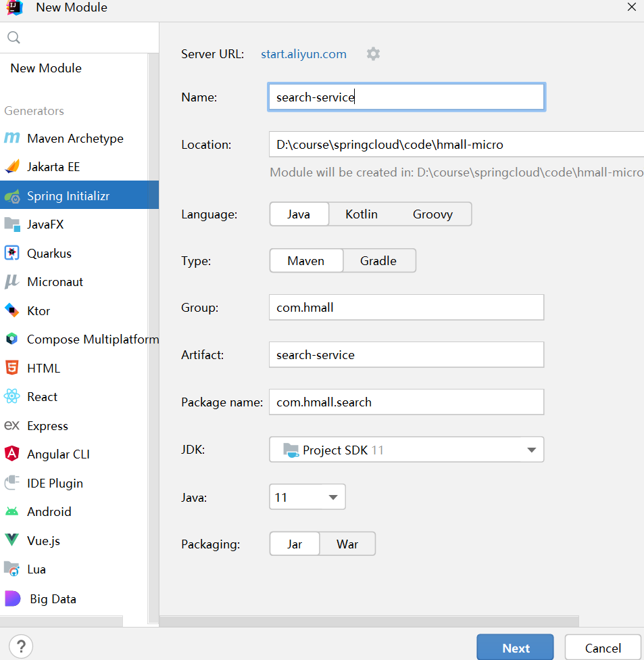
Task: Focus the generator search field
Action: click(80, 37)
